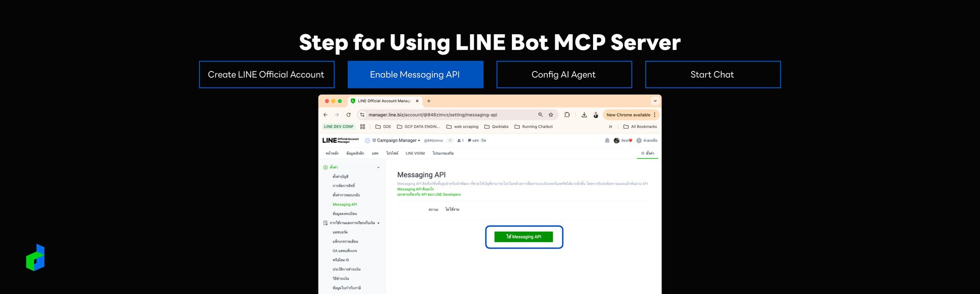The image size is (980, 294).
Task: Click New Chrome available update button
Action: click(x=631, y=115)
